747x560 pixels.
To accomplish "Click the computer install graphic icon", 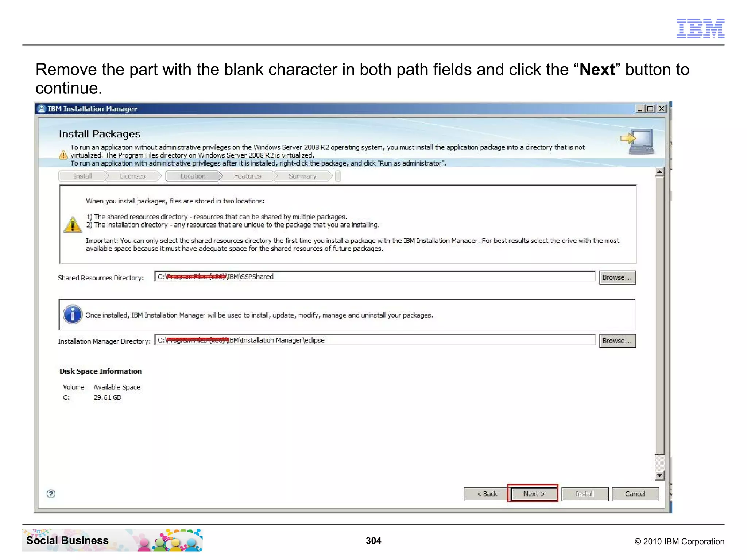I will tap(638, 141).
